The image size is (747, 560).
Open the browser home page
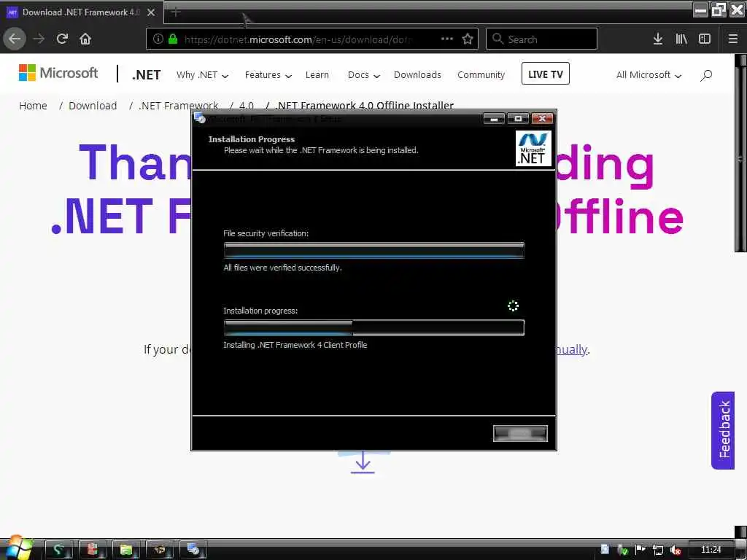[85, 39]
